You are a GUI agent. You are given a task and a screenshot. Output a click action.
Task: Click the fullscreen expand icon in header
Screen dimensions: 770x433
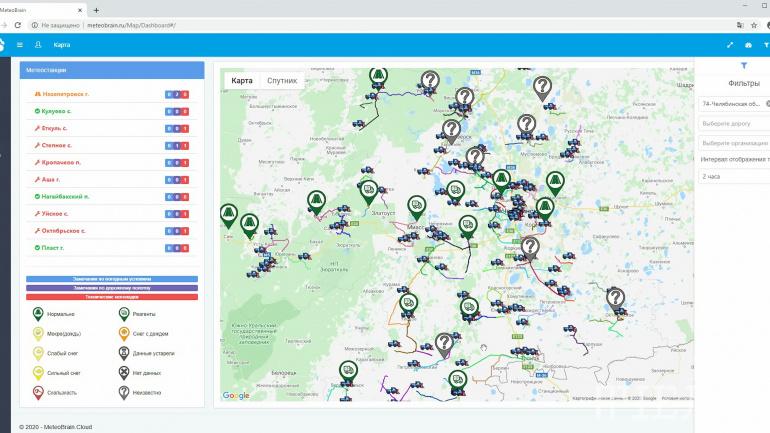pyautogui.click(x=730, y=45)
